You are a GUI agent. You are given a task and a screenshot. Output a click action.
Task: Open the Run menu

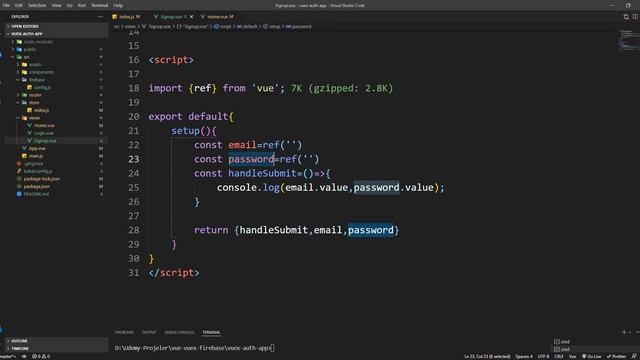tap(82, 5)
